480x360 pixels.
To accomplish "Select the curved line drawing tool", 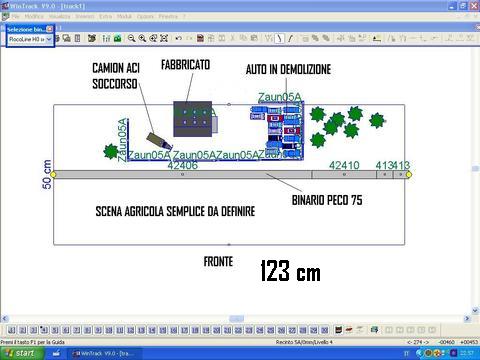I will [x=290, y=38].
